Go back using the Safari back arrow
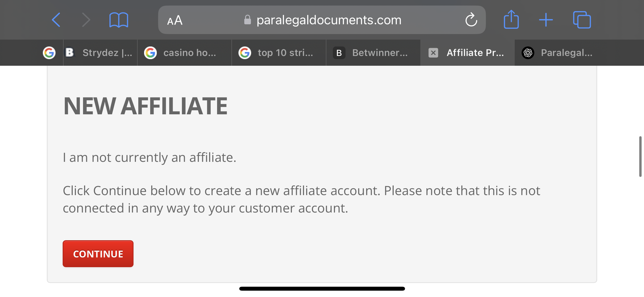 [x=56, y=20]
